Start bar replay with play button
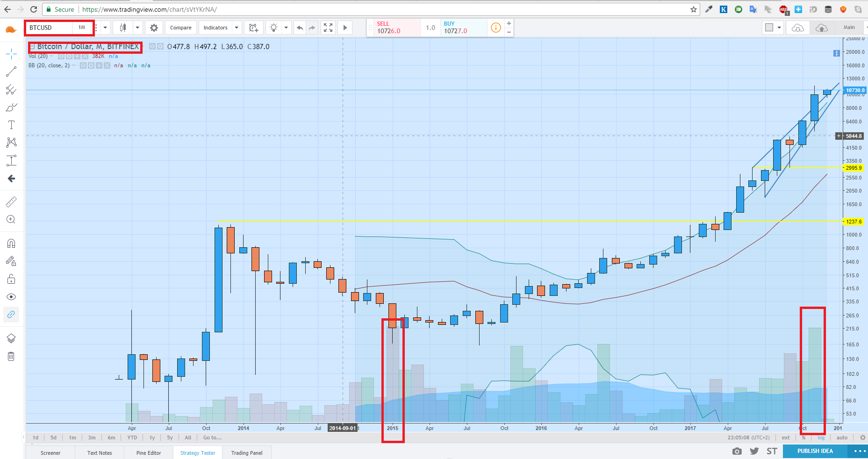The image size is (868, 459). coord(345,28)
